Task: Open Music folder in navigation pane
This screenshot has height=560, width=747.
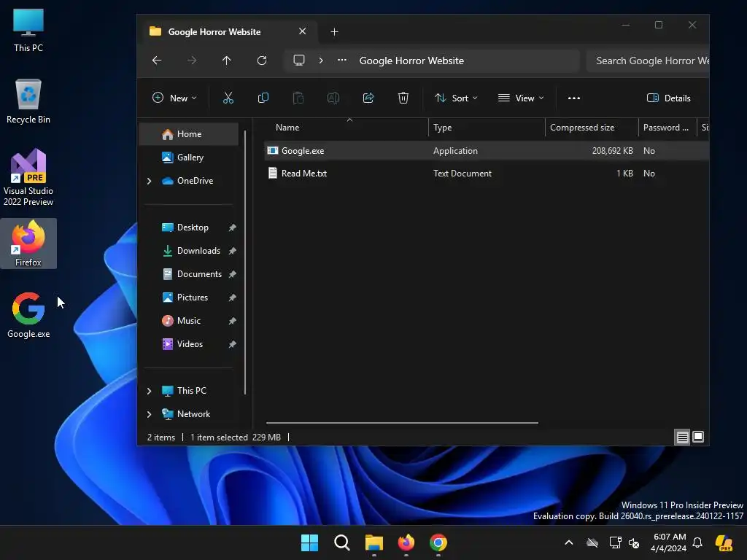Action: [x=189, y=321]
